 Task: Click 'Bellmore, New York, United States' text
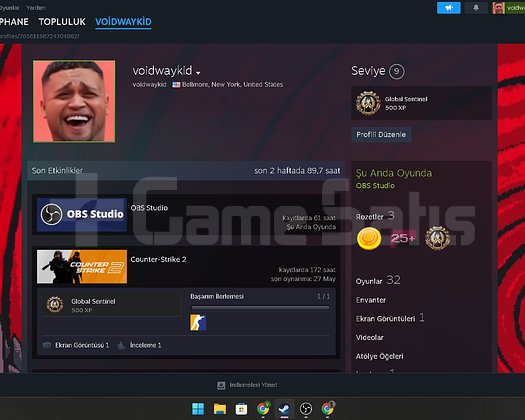coord(232,85)
